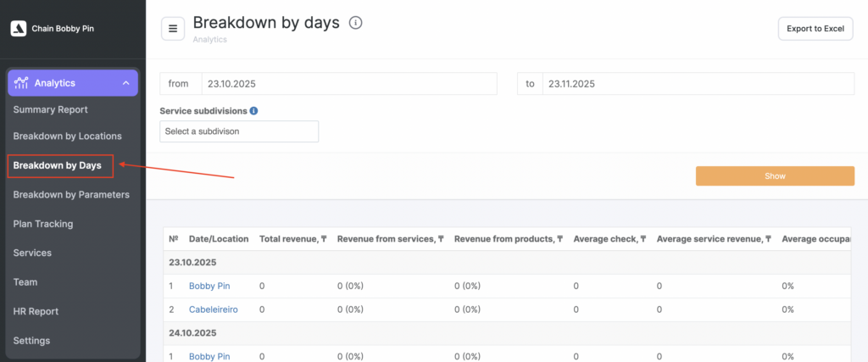Open the Services analytics page
This screenshot has width=868, height=362.
32,253
